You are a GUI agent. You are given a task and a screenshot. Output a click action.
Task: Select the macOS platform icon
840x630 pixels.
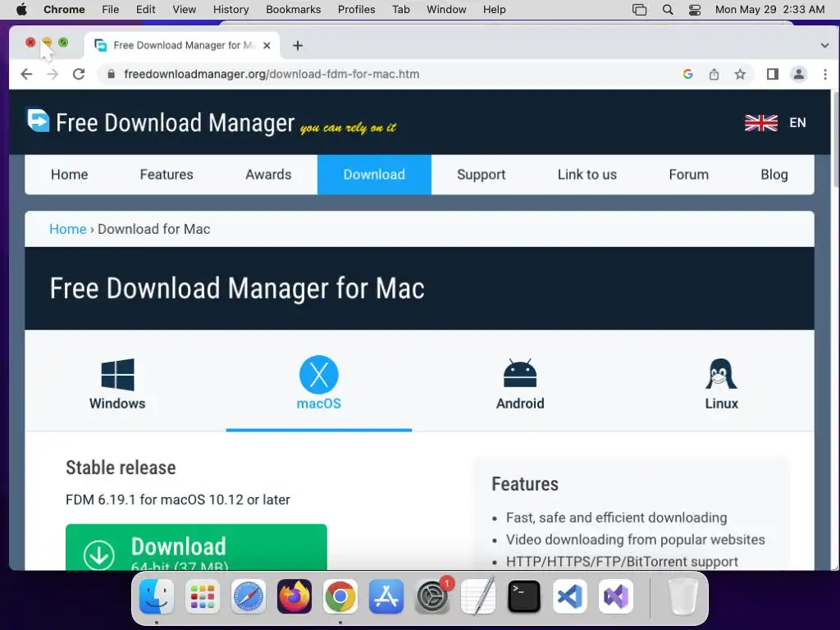tap(319, 374)
